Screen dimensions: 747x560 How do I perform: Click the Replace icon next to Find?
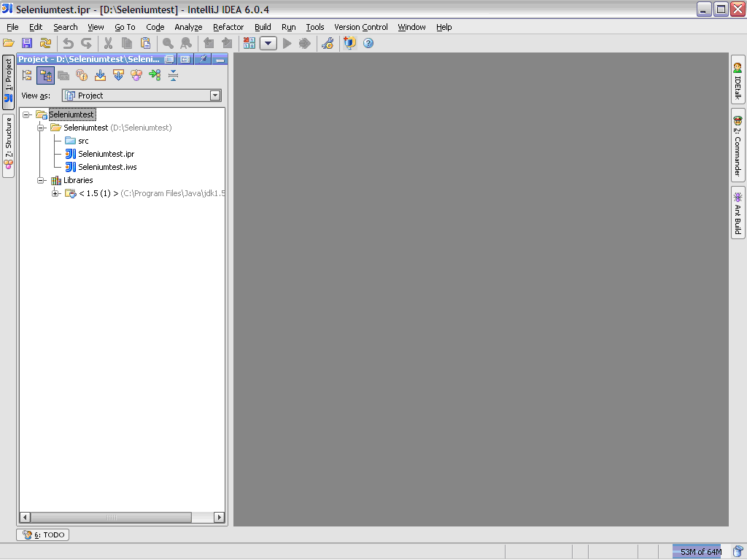tap(186, 43)
